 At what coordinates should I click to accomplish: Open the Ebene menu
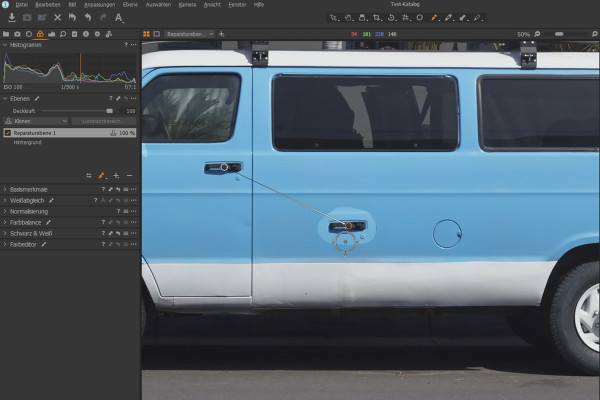(x=130, y=5)
